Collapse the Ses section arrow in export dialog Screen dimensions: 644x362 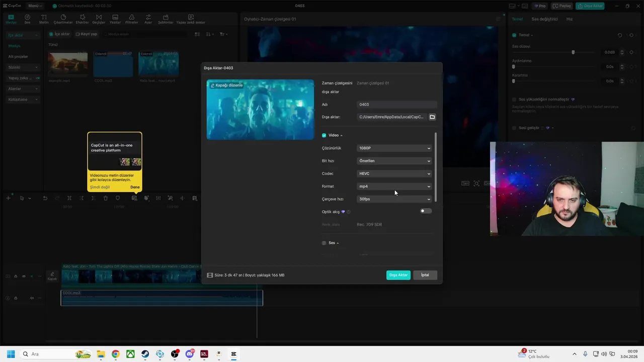coord(338,243)
